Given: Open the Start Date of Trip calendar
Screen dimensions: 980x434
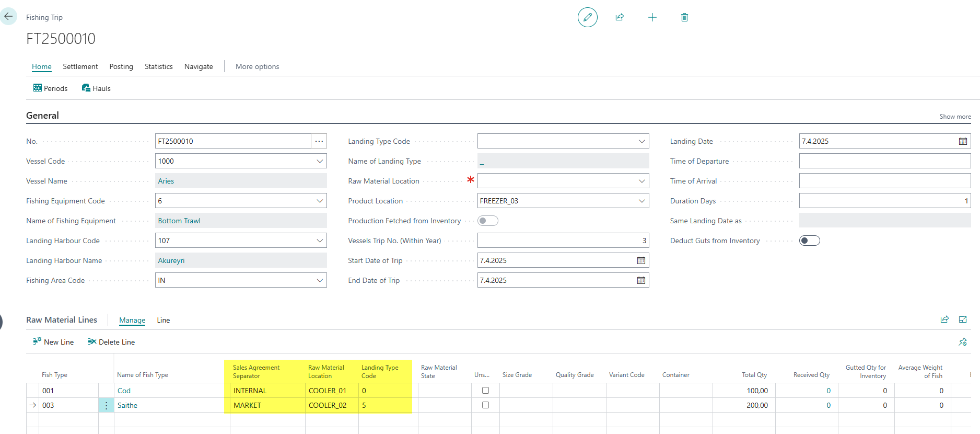Looking at the screenshot, I should click(x=641, y=260).
